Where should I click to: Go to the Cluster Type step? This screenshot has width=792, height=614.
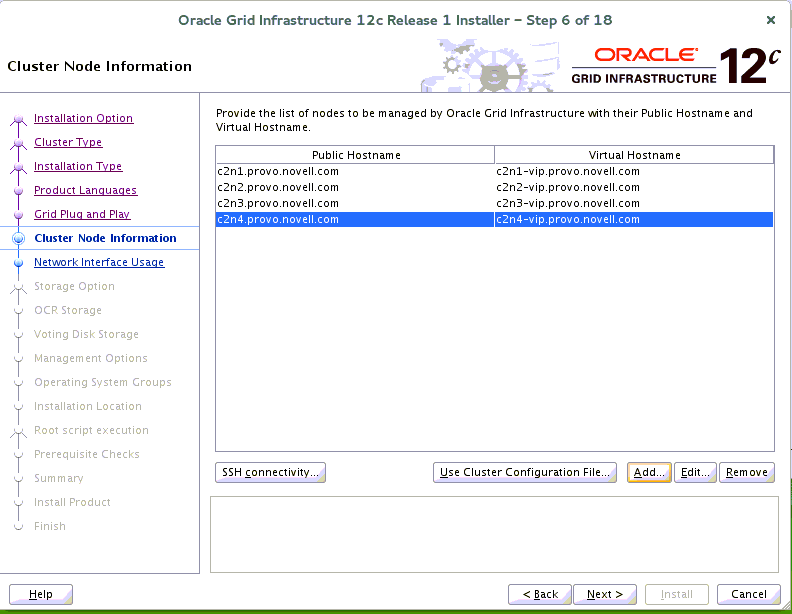point(68,142)
